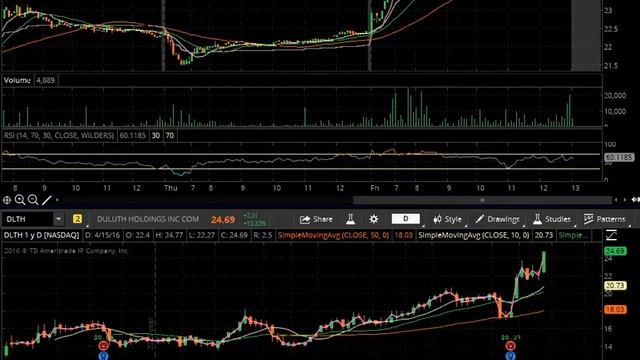Screen dimensions: 640x360
Task: Click the horizontal chart scrollbar thumb
Action: point(483,200)
